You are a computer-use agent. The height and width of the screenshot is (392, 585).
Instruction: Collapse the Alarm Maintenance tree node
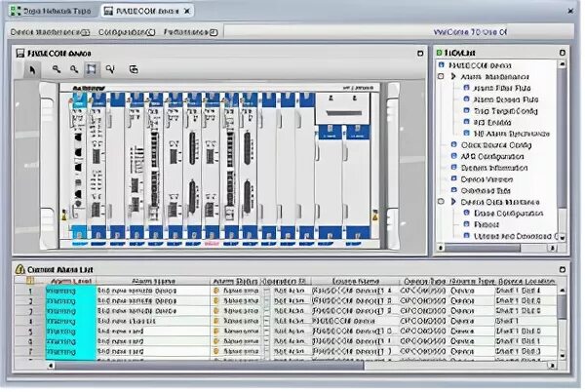pyautogui.click(x=441, y=76)
